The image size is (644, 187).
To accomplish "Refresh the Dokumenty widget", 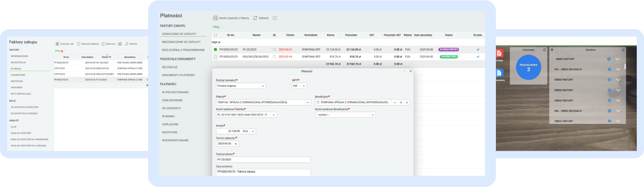I will click(x=545, y=50).
